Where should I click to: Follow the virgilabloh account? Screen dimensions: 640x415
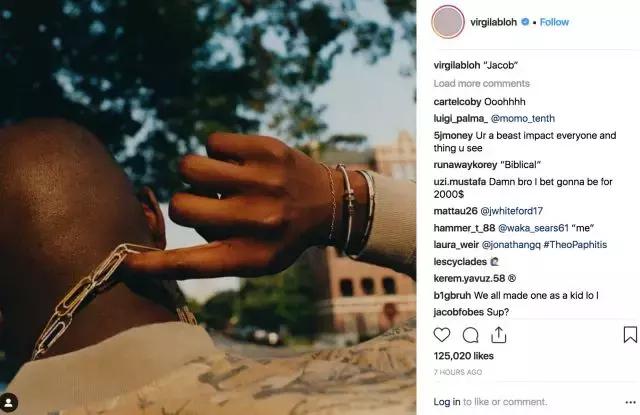point(554,22)
